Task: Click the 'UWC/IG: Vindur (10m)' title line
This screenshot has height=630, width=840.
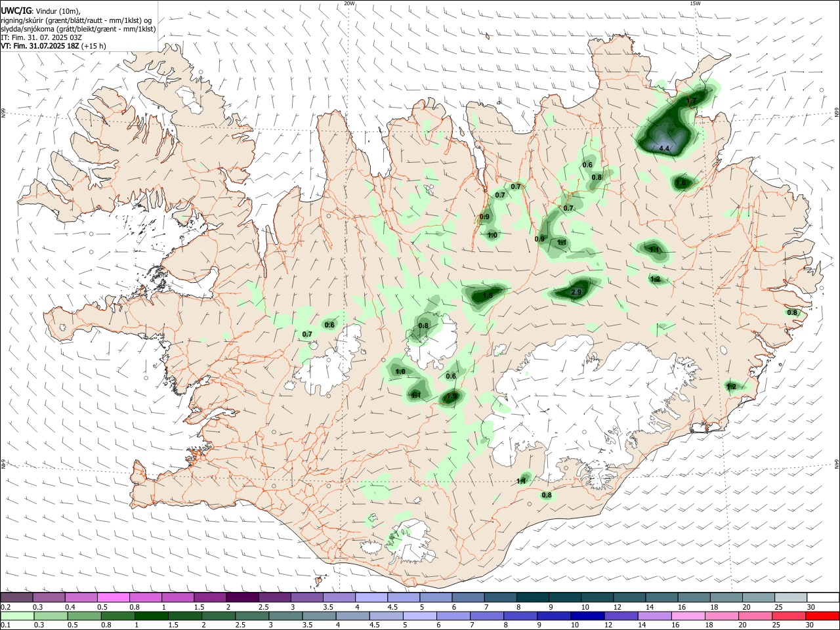Action: (40, 11)
